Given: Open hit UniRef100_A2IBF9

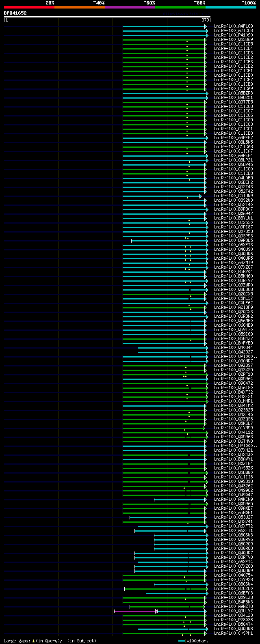Looking at the screenshot, I should tap(233, 307).
